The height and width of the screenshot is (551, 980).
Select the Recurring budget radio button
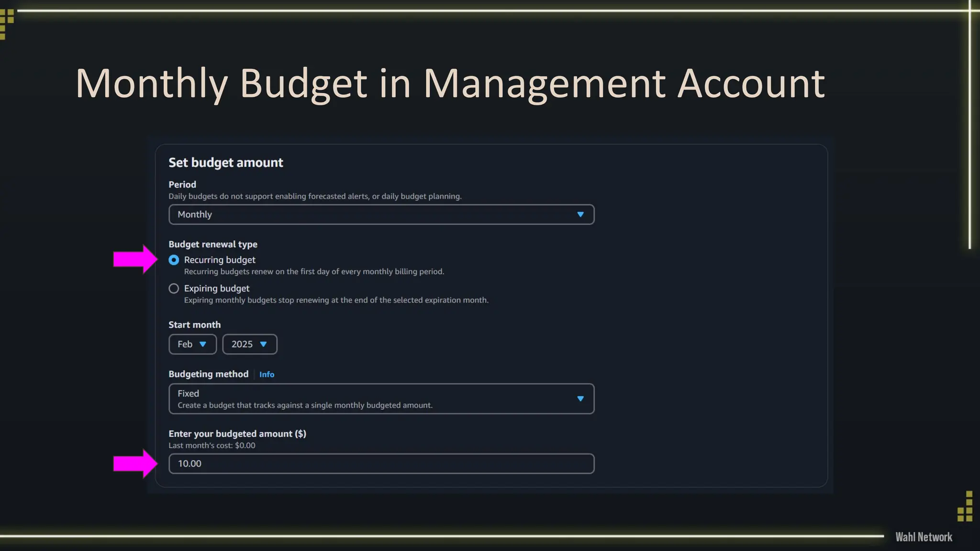[174, 260]
